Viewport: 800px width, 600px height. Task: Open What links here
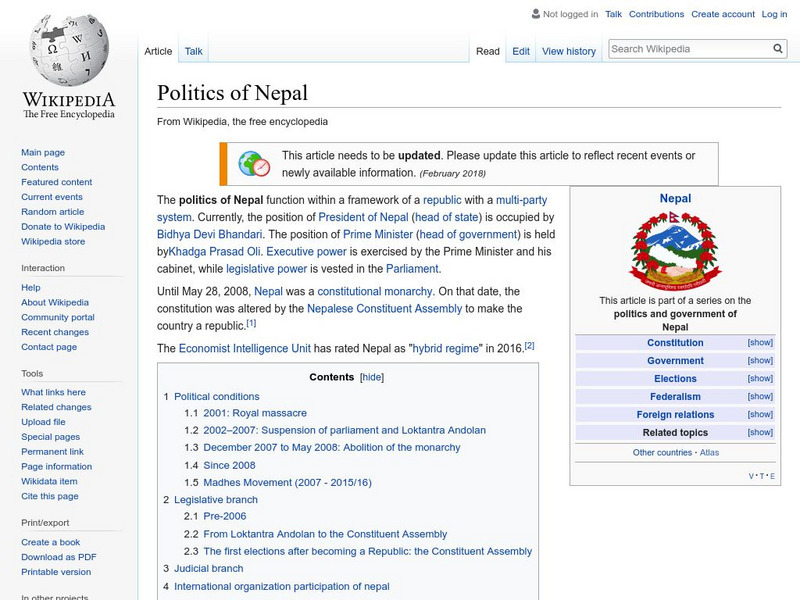(x=54, y=392)
